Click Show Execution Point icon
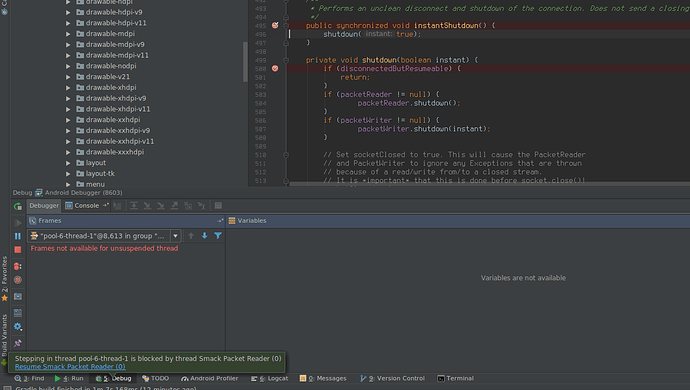Screen dimensions: 690x390 [x=117, y=206]
